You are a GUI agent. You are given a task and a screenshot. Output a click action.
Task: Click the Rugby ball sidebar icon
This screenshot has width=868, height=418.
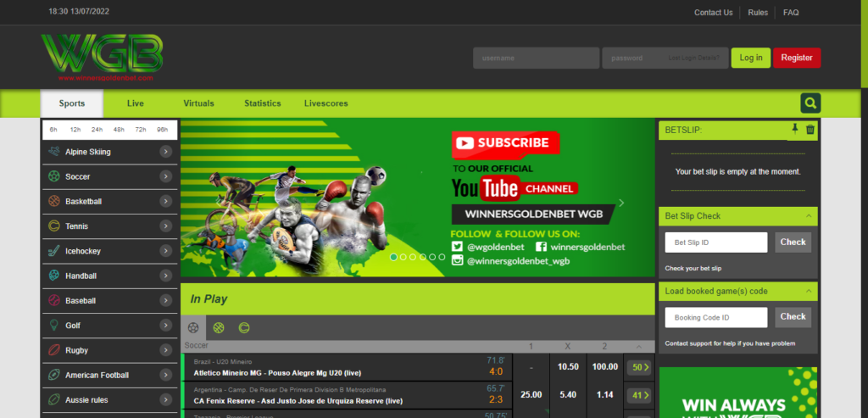click(54, 350)
